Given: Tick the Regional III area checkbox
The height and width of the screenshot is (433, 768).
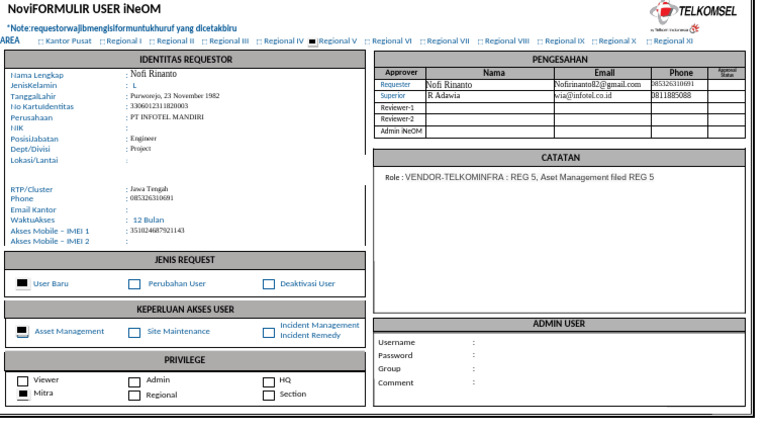Looking at the screenshot, I should 205,42.
